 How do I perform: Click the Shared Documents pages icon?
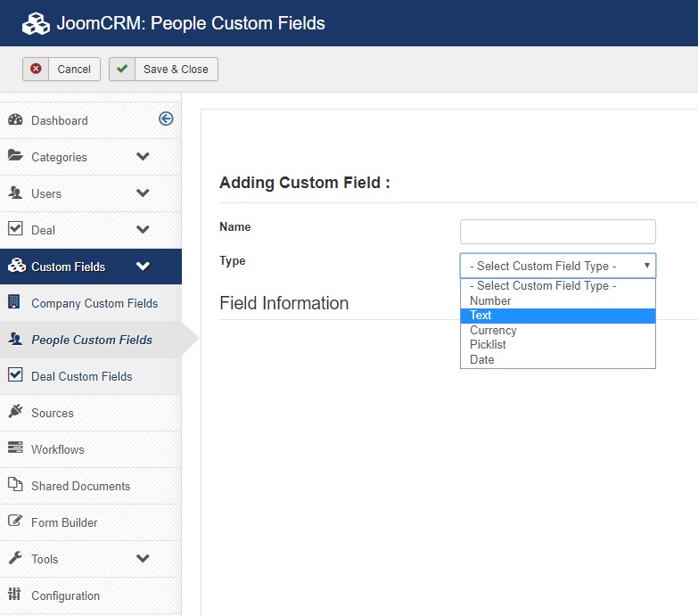click(15, 484)
